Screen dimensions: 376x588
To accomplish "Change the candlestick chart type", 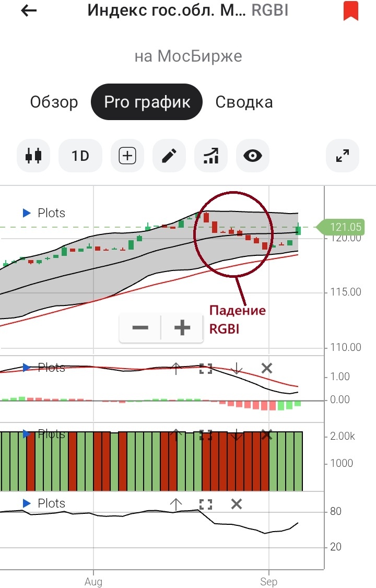I will (33, 156).
